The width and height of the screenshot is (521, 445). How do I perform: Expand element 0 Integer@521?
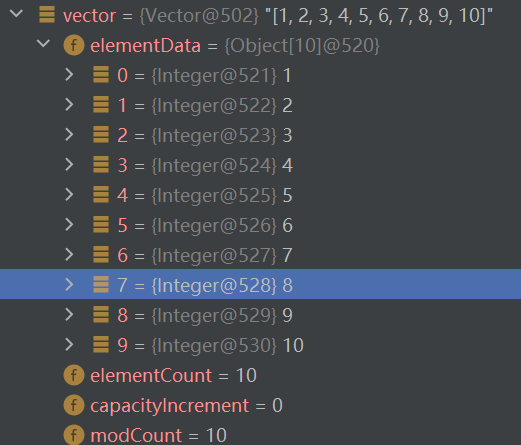point(69,75)
